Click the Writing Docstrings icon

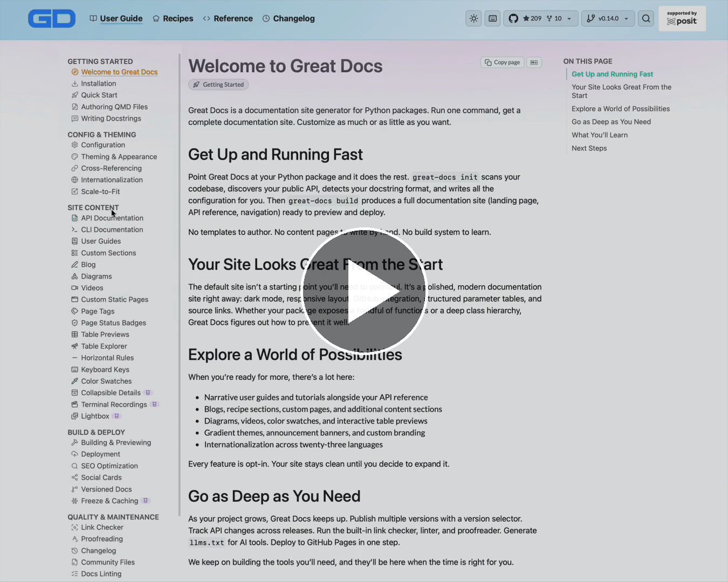(x=75, y=119)
